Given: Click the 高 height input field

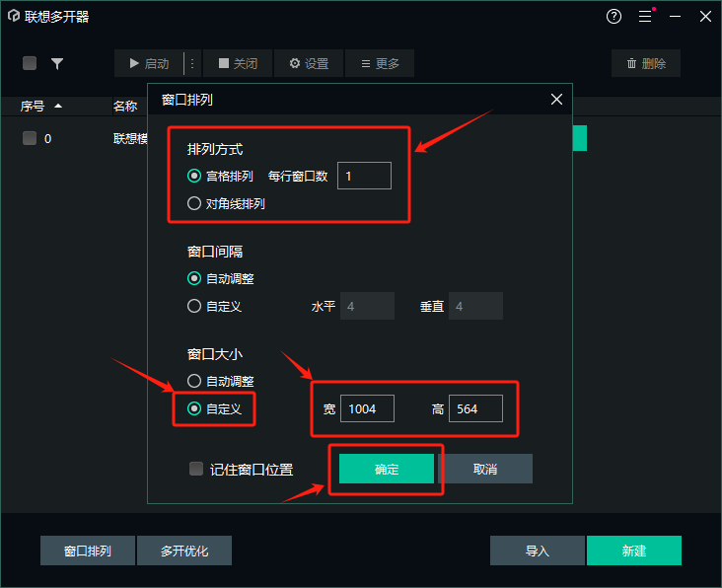Looking at the screenshot, I should click(475, 408).
